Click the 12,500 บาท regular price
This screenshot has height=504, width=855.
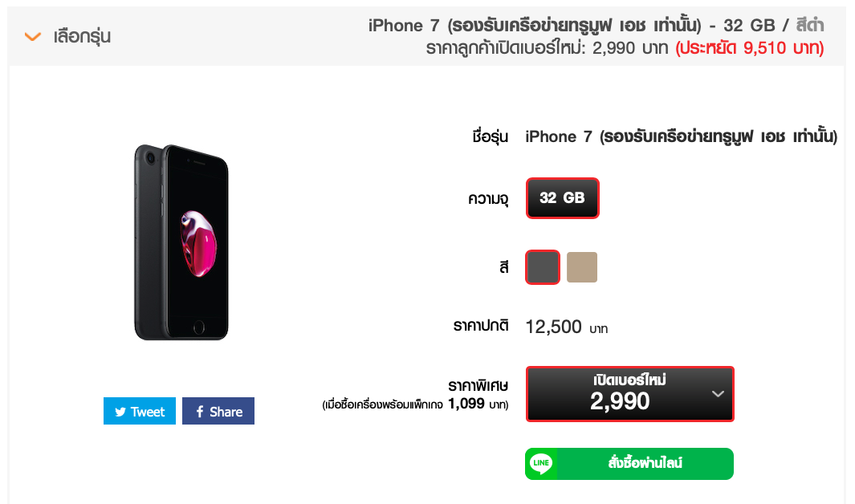coord(567,327)
